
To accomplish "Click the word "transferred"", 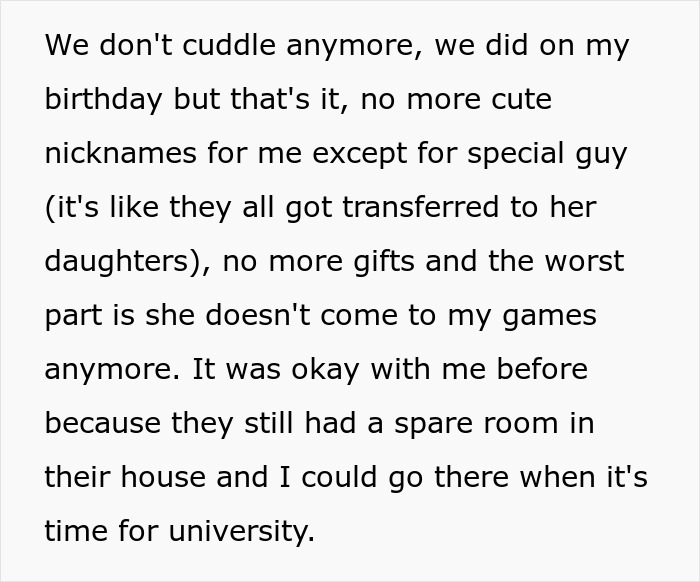I will pyautogui.click(x=421, y=207).
